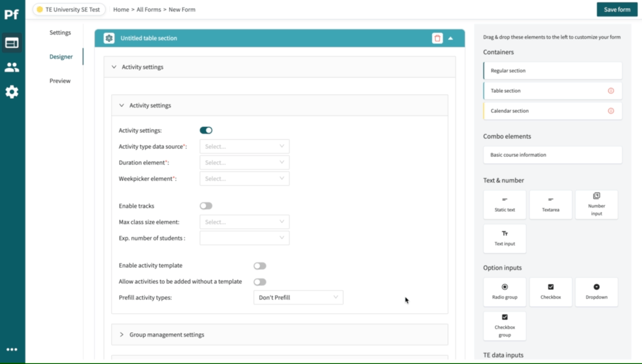Image resolution: width=642 pixels, height=364 pixels.
Task: Open the three-dots more menu in sidebar
Action: [12, 349]
